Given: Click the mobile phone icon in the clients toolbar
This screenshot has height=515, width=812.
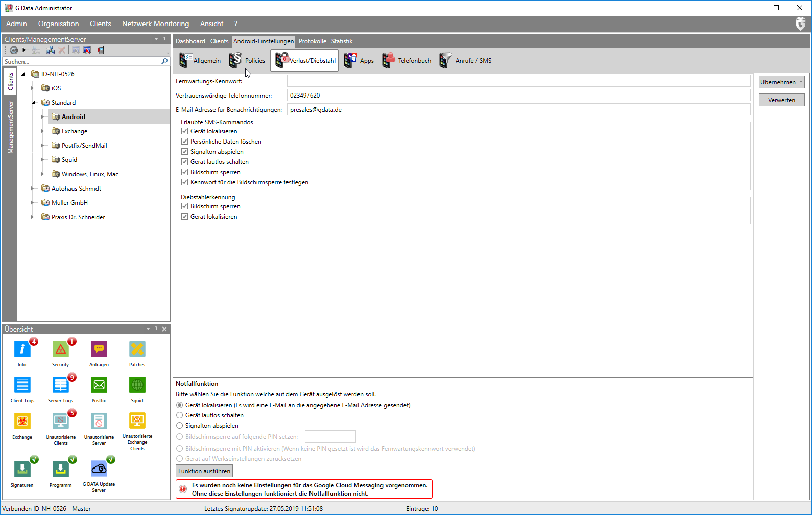Looking at the screenshot, I should click(x=101, y=50).
